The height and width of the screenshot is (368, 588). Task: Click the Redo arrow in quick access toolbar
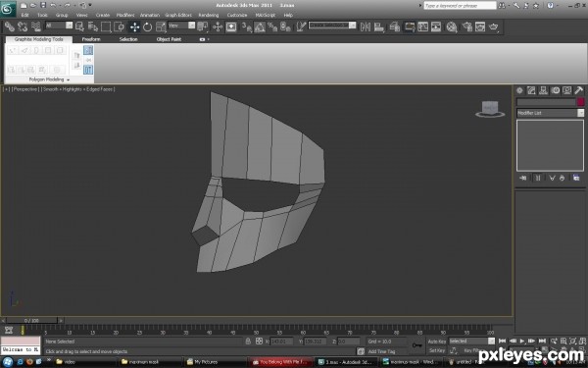click(67, 5)
